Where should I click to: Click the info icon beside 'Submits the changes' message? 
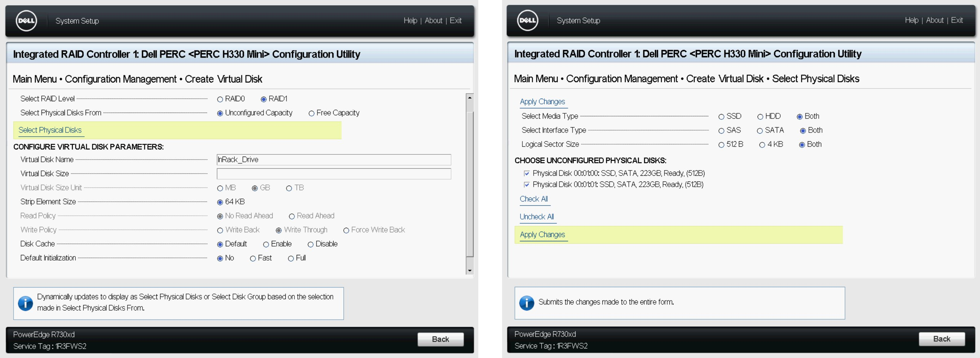[527, 303]
